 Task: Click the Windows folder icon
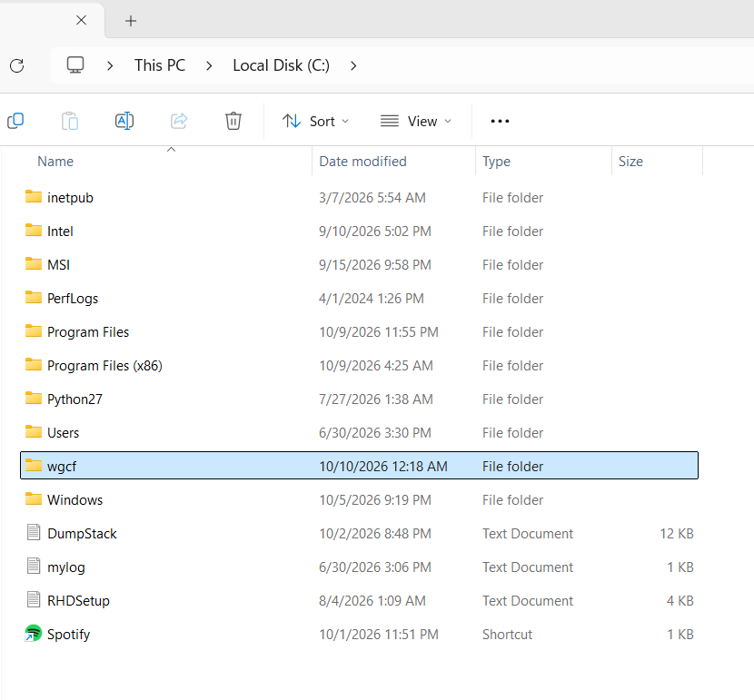click(x=34, y=499)
